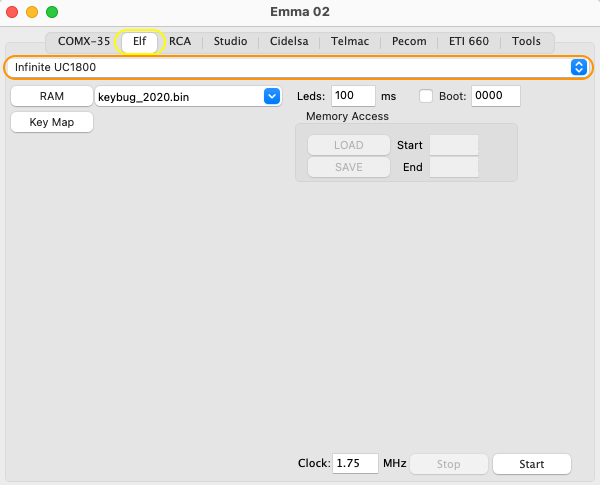Minimize the Emma 02 window

coord(32,12)
